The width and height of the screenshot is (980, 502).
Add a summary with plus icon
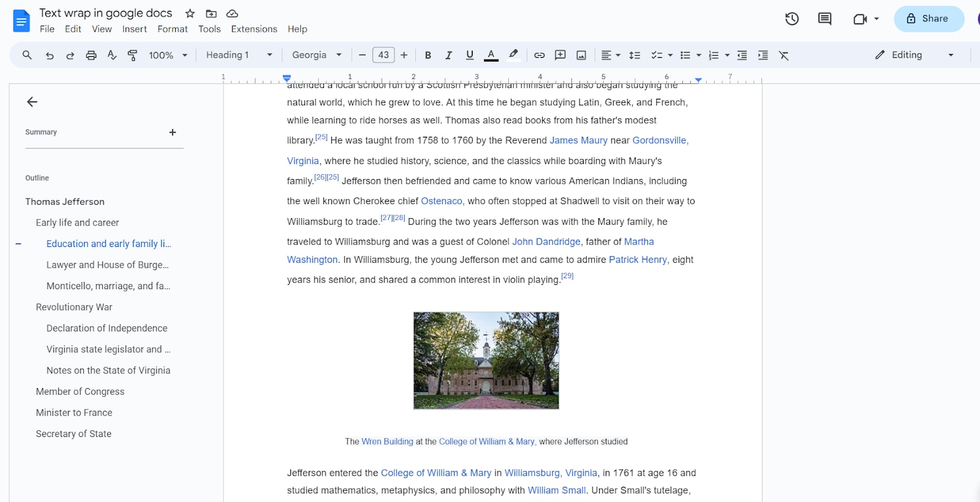click(173, 132)
